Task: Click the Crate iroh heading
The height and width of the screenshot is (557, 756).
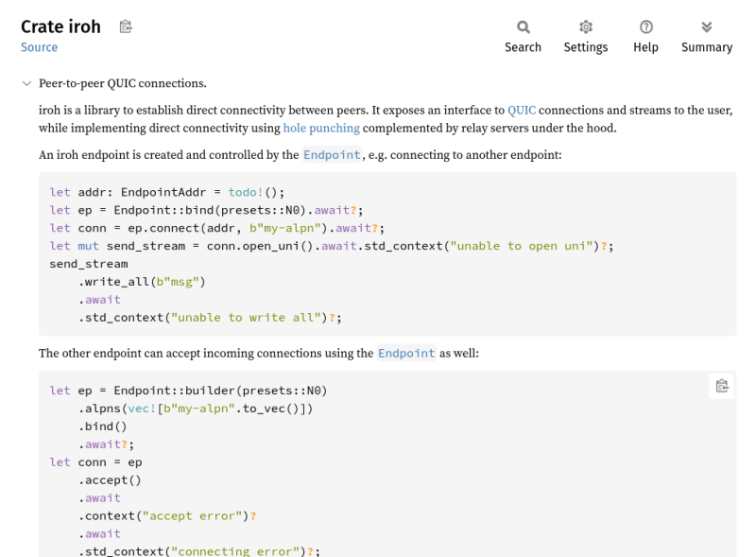Action: pos(60,26)
